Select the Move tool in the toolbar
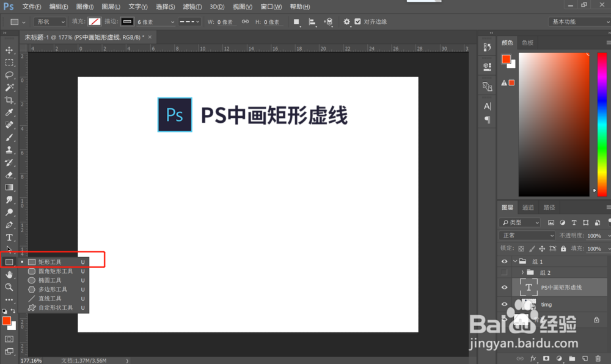 point(9,50)
